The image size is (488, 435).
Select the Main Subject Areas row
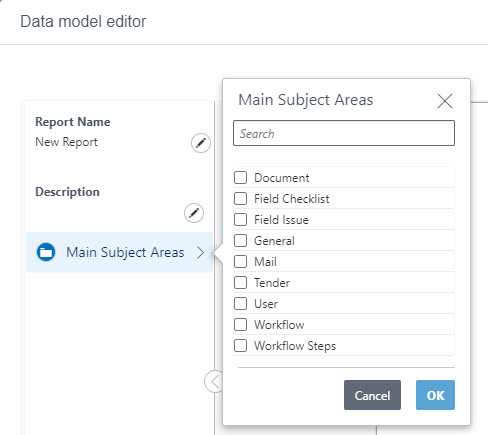[119, 252]
